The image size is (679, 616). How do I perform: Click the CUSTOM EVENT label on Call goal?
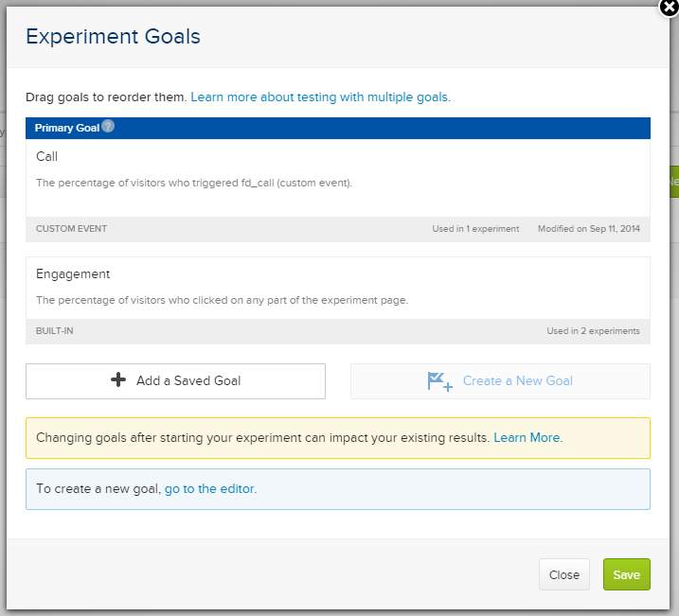click(x=71, y=229)
